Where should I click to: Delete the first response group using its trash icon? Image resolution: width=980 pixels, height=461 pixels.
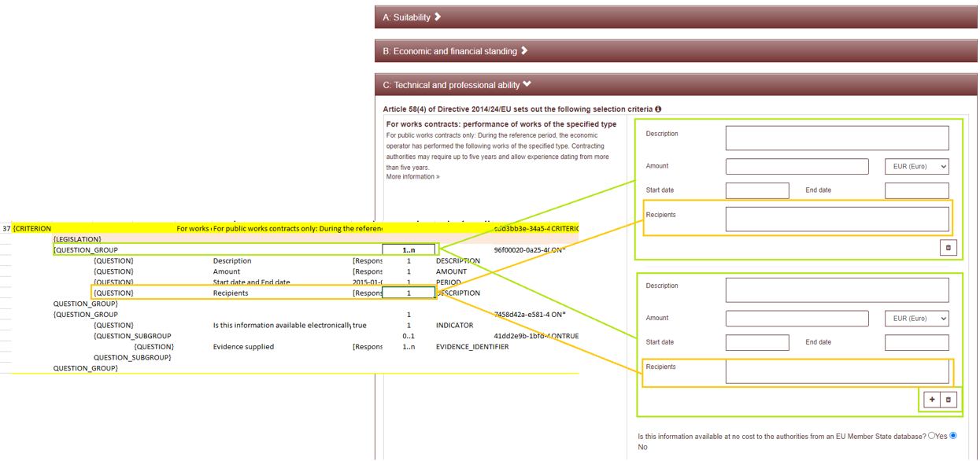point(949,247)
